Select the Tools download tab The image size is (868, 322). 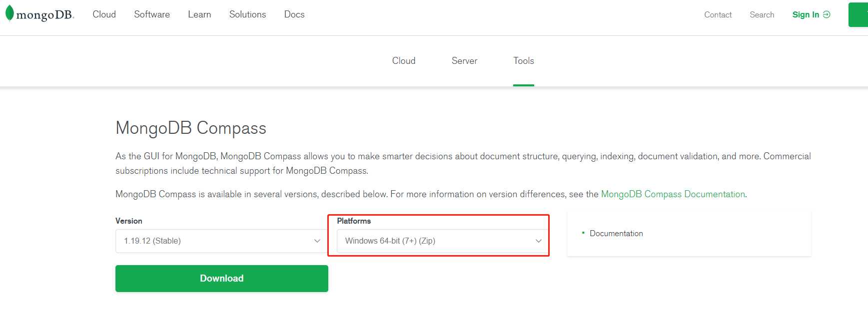coord(524,61)
